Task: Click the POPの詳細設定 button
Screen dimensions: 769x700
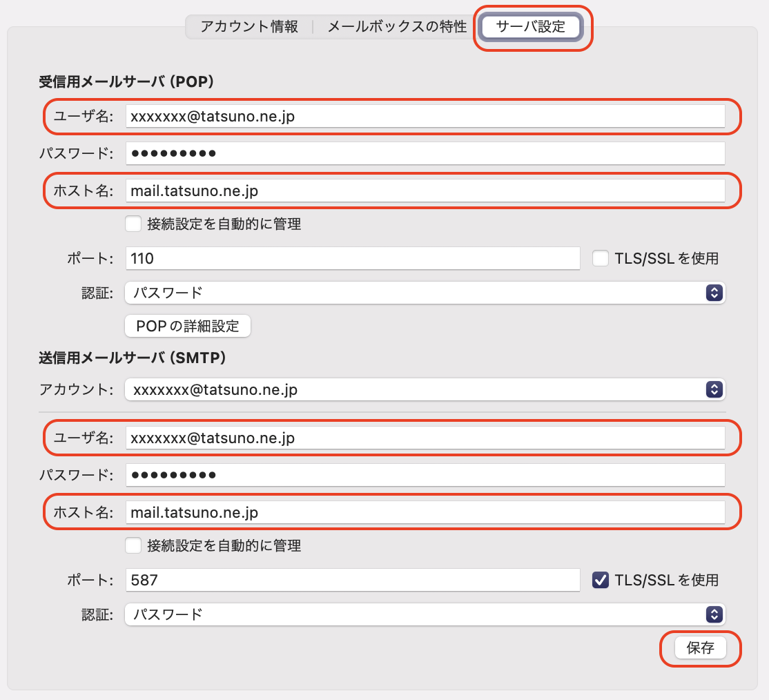Action: pyautogui.click(x=188, y=326)
